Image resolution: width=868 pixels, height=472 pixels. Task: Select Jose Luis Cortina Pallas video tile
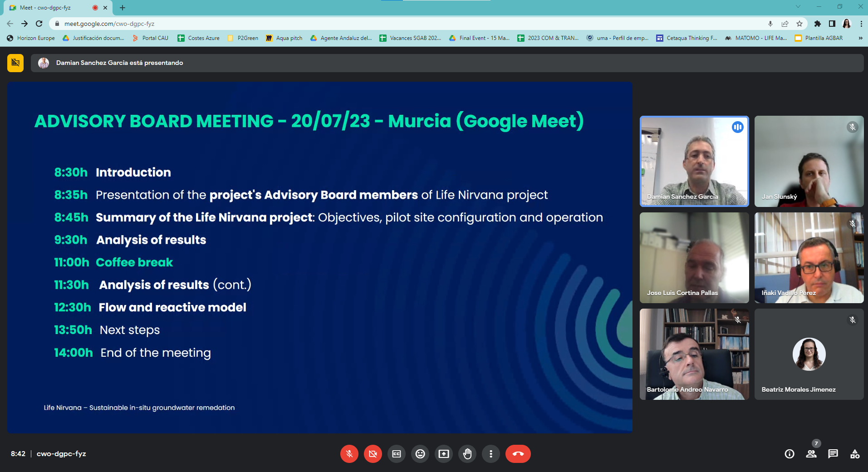tap(694, 258)
